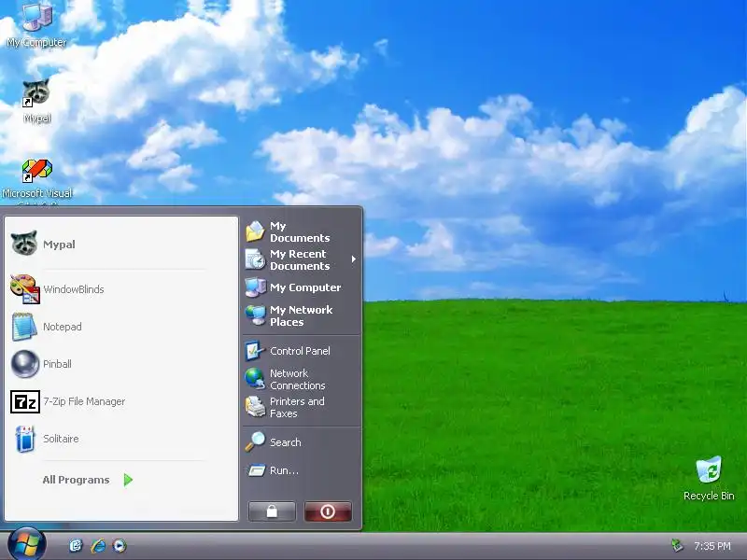Click My Network Places icon
The image size is (747, 560).
click(255, 315)
